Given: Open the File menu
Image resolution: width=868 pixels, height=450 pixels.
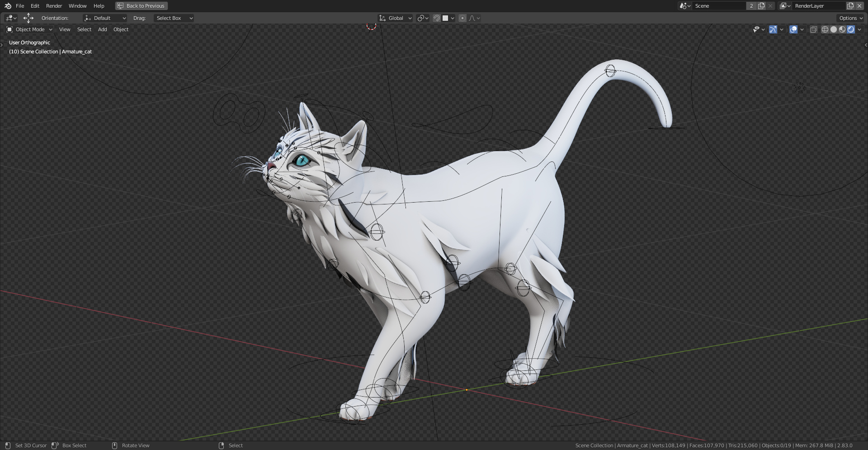Looking at the screenshot, I should point(20,6).
